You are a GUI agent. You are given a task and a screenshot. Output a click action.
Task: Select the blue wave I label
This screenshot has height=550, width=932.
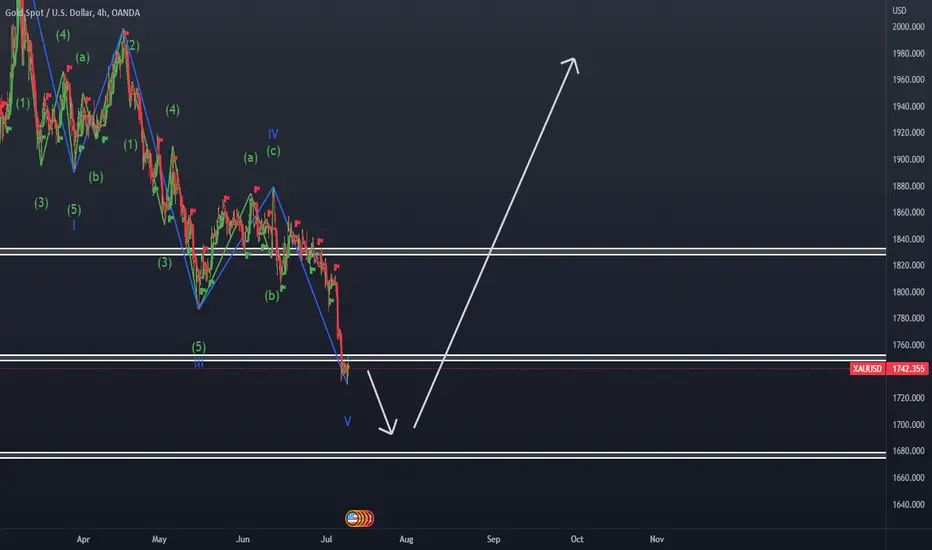pyautogui.click(x=74, y=225)
